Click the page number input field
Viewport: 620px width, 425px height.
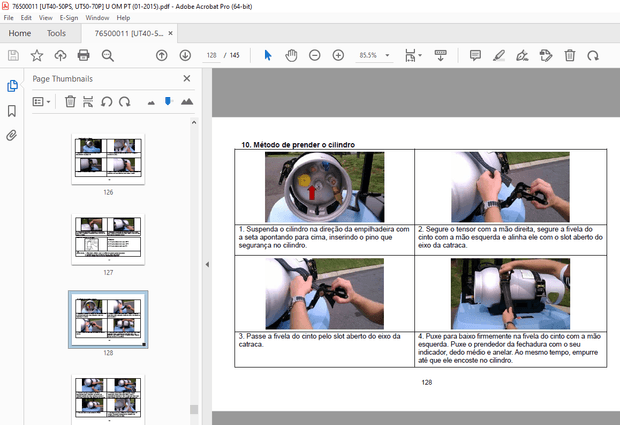pyautogui.click(x=212, y=55)
